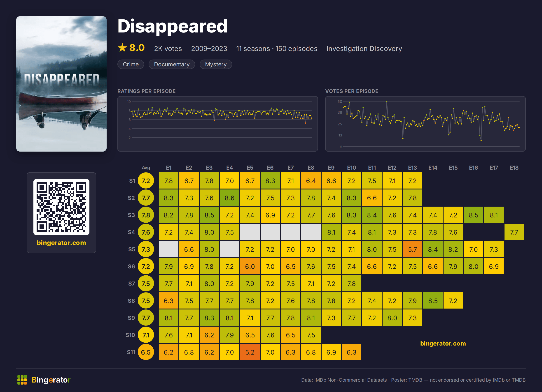Screen dimensions: 542x392
Task: Click the Bingerator grid logo icon
Action: pyautogui.click(x=22, y=380)
